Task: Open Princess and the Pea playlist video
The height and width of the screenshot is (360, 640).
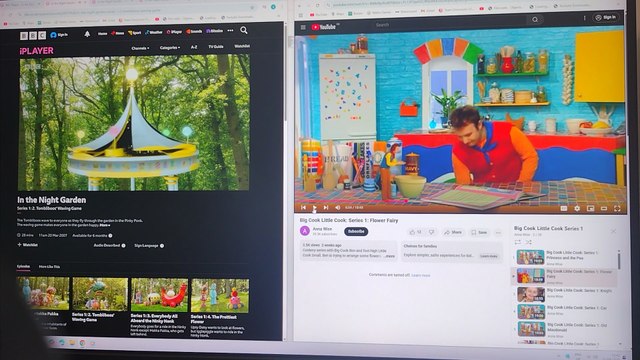Action: click(x=564, y=258)
